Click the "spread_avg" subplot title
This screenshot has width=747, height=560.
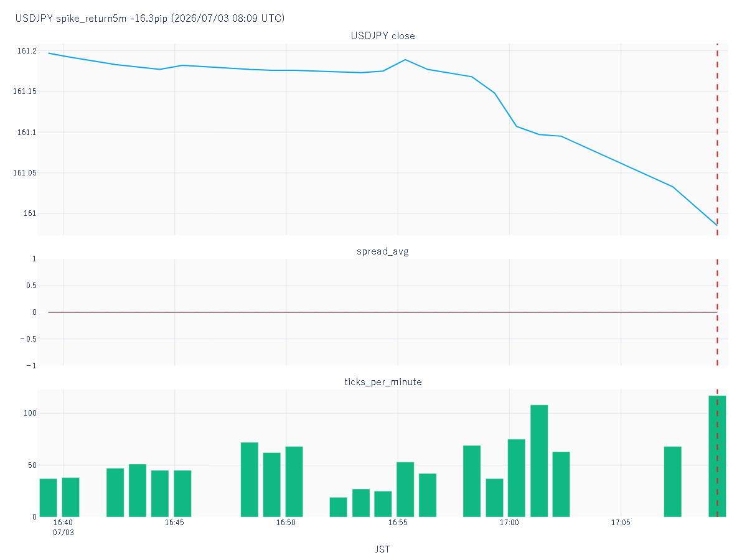click(383, 251)
